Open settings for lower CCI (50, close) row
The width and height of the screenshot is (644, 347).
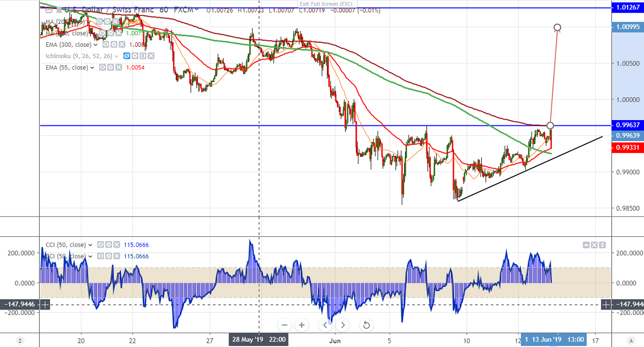point(109,256)
